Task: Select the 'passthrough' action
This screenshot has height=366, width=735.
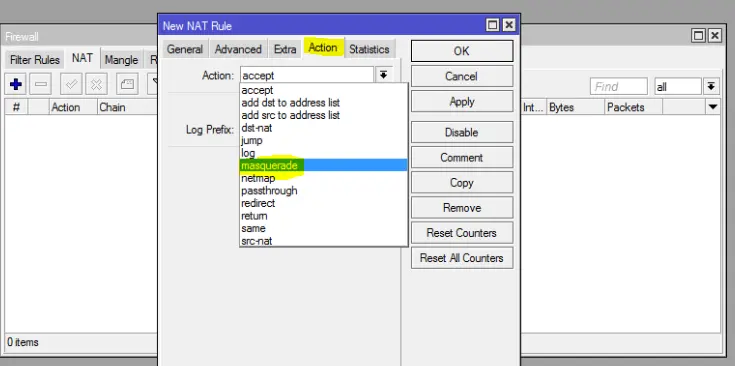Action: click(323, 191)
